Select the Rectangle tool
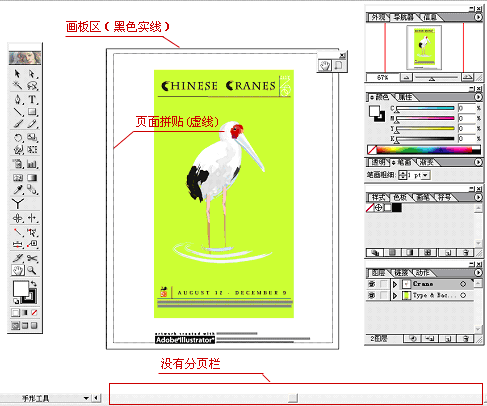The height and width of the screenshot is (406, 487). [32, 112]
